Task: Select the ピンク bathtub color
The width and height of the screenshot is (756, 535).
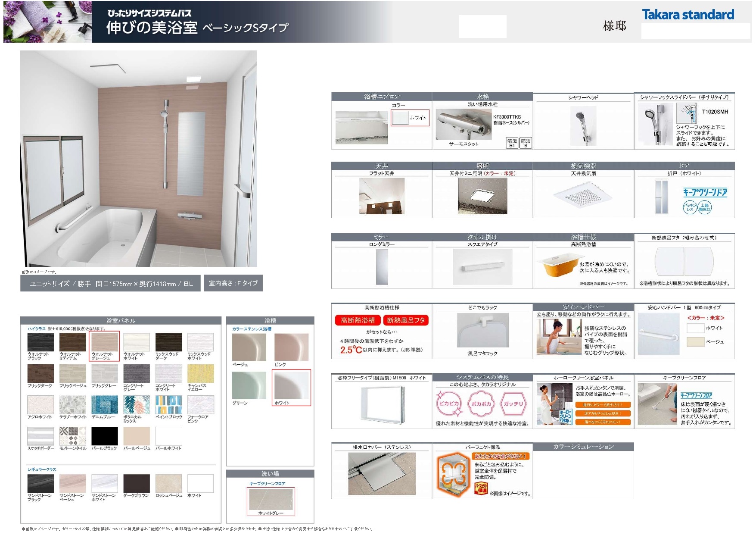Action: (291, 347)
